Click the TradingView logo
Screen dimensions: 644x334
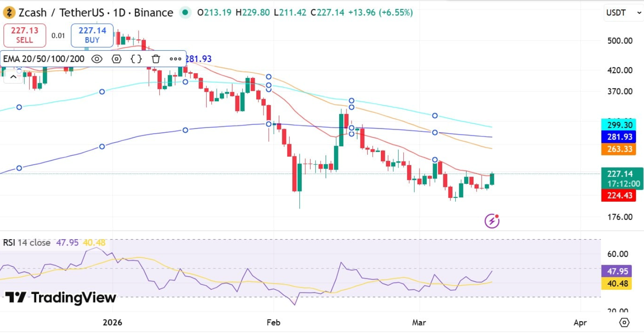click(x=60, y=297)
